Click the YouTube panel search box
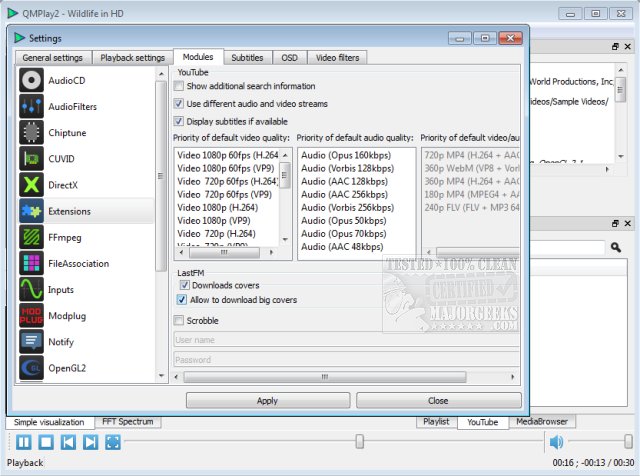The image size is (640, 476). [567, 247]
